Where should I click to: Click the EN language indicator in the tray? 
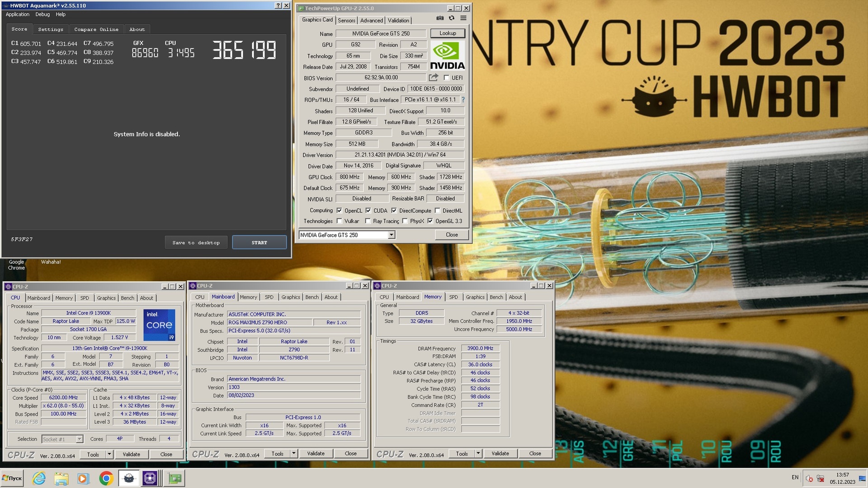(x=795, y=477)
